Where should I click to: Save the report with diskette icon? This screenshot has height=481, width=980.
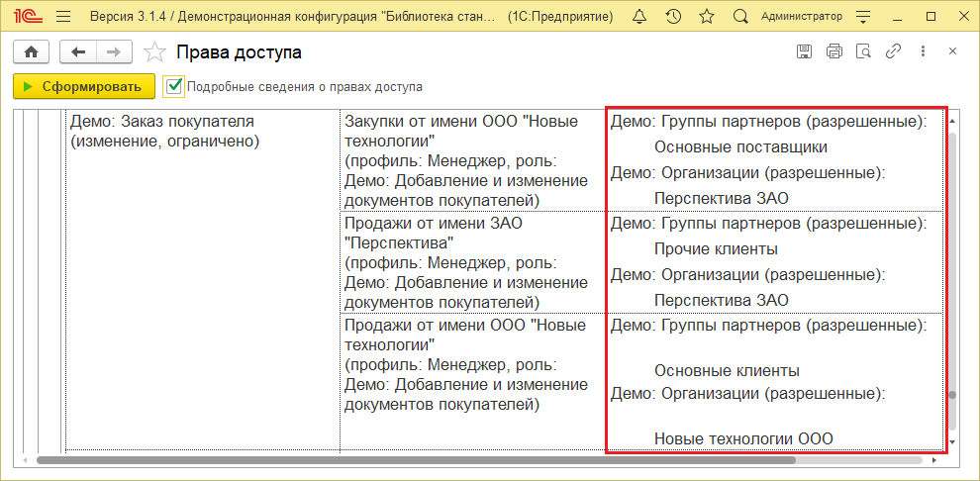[804, 51]
